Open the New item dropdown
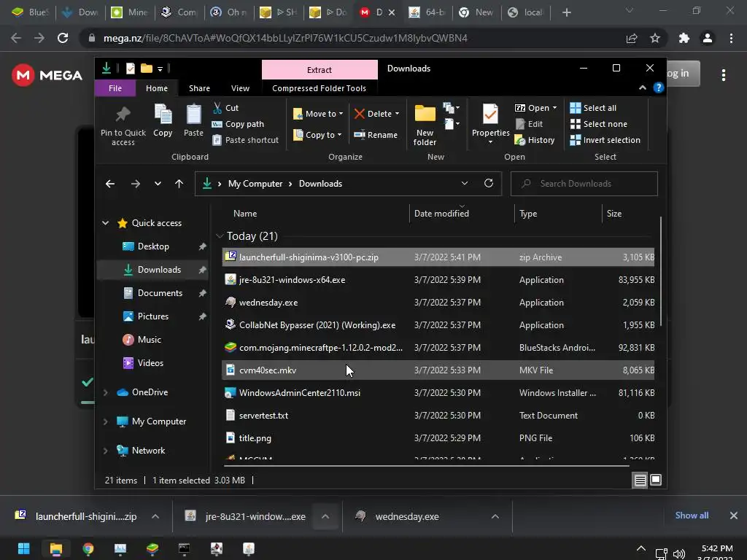This screenshot has height=560, width=747. click(x=452, y=108)
